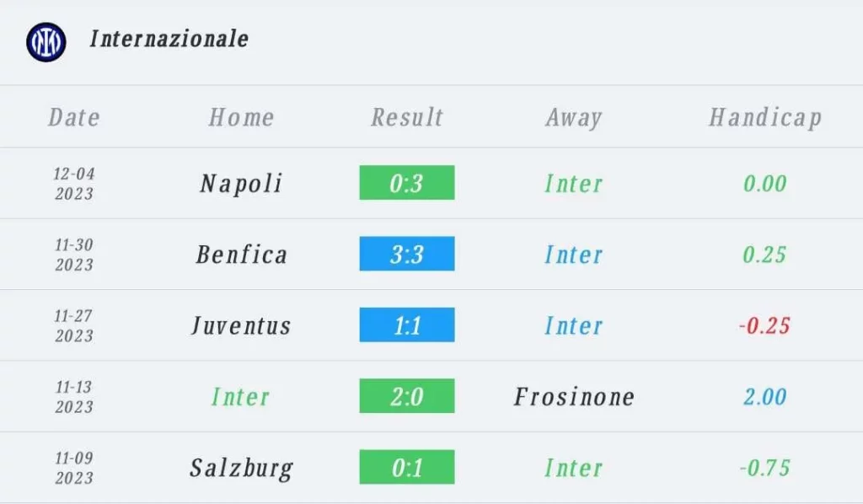
Task: Open the Juventus 1:1 result badge
Action: 407,324
